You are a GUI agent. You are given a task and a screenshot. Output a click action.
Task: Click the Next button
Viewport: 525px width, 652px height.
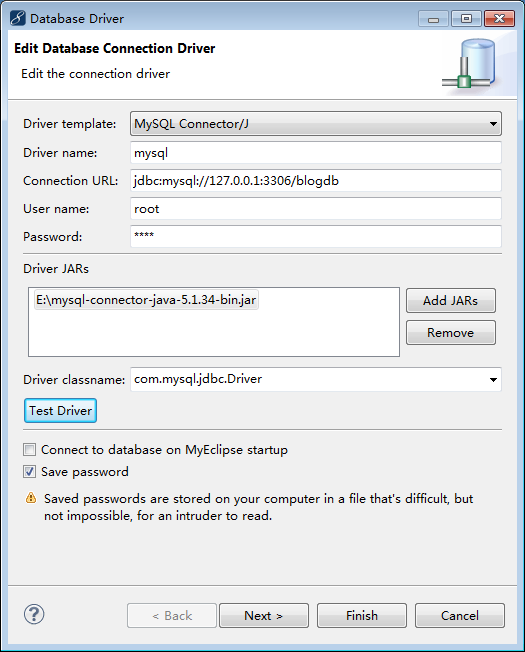click(x=264, y=615)
